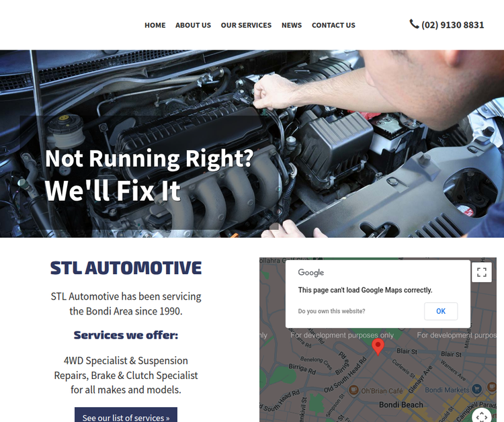504x422 pixels.
Task: Click the phone handset icon
Action: (414, 24)
